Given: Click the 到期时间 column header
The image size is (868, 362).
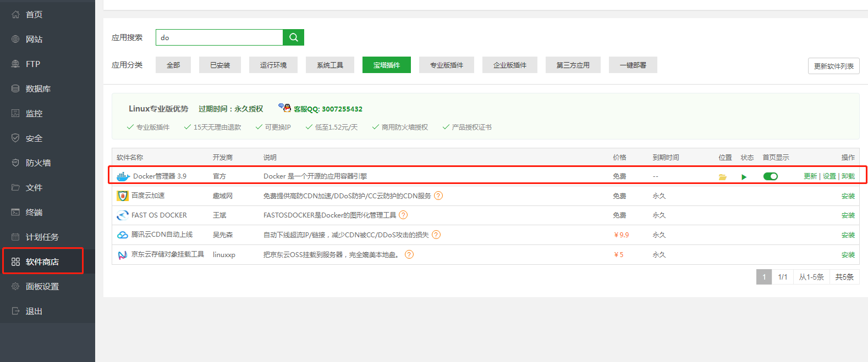Looking at the screenshot, I should coord(666,158).
